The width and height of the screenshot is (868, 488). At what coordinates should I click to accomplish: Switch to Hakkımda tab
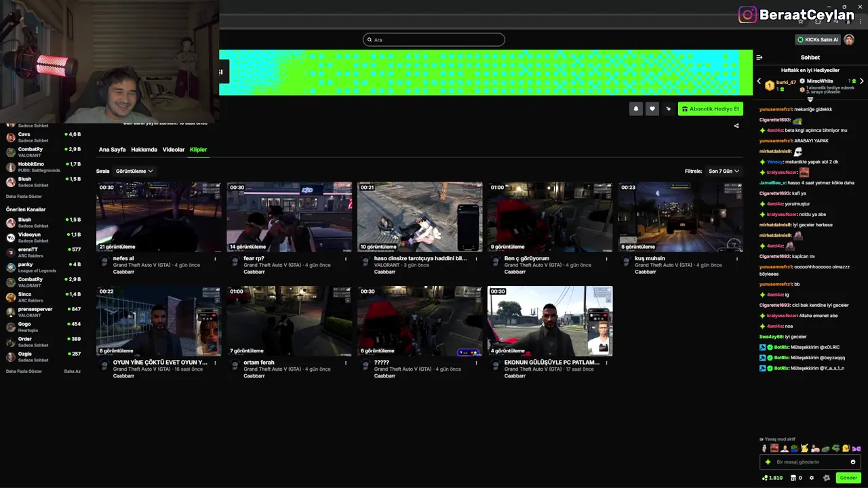pyautogui.click(x=144, y=150)
